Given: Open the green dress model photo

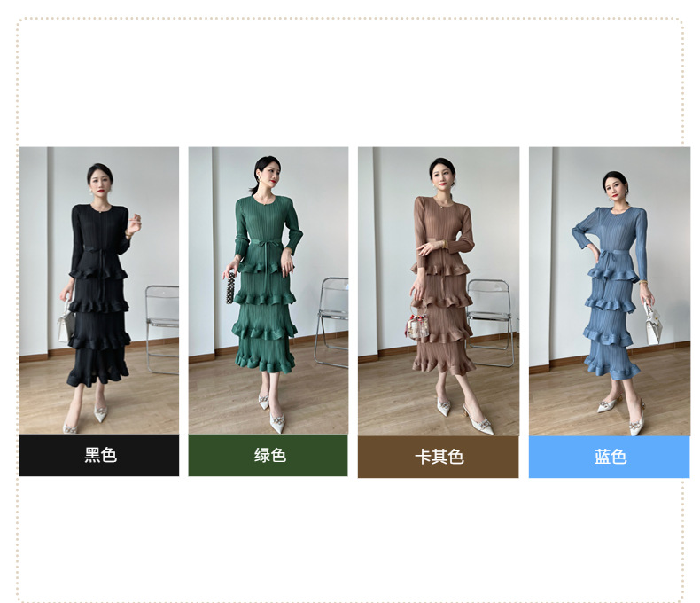Looking at the screenshot, I should 268,290.
